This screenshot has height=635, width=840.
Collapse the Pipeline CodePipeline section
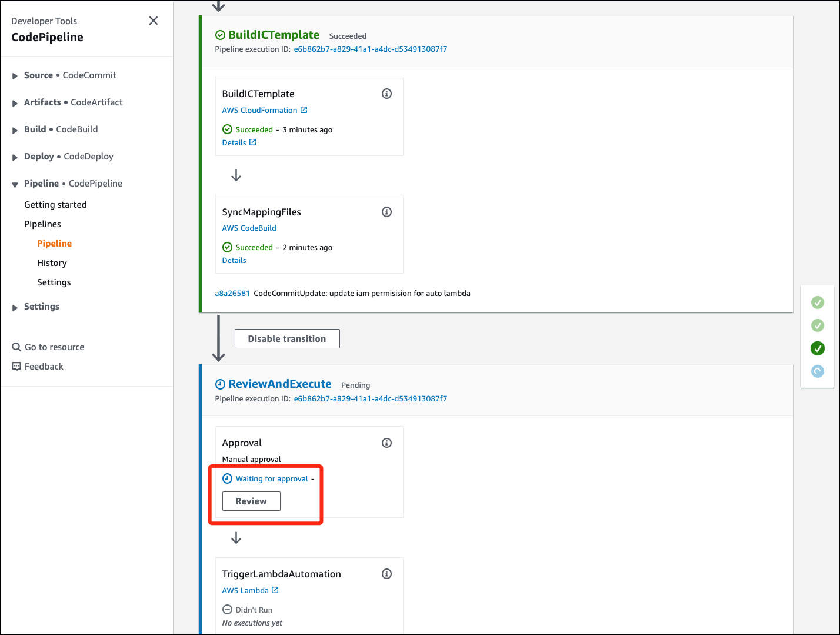point(15,184)
